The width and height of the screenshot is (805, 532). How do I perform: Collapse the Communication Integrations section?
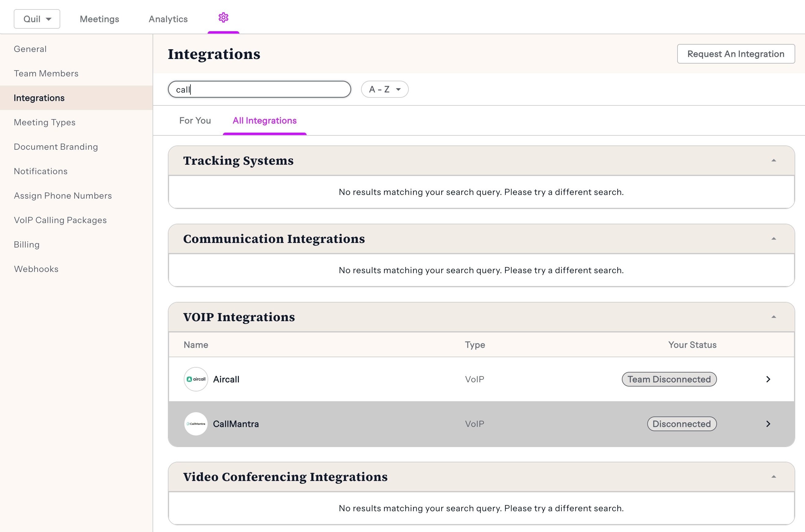pyautogui.click(x=774, y=239)
